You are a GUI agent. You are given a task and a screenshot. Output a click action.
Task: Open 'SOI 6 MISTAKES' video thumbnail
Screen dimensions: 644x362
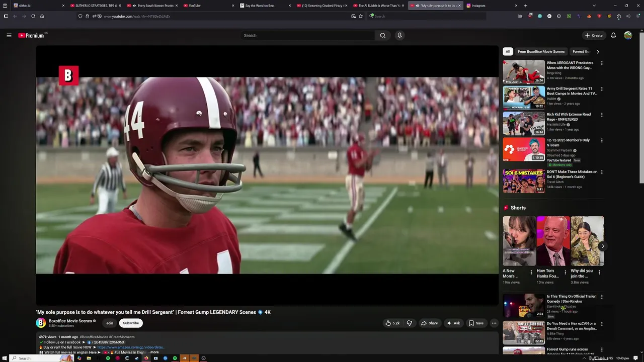(x=524, y=181)
